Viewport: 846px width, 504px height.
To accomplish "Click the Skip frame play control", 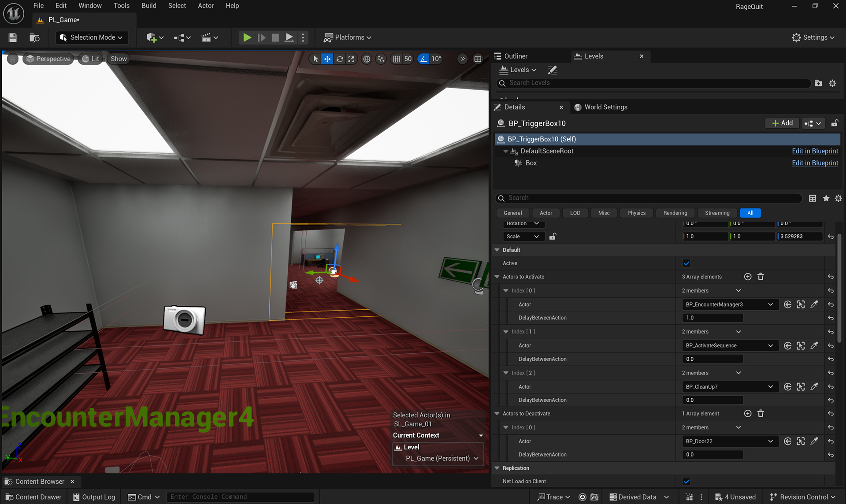I will coord(261,37).
